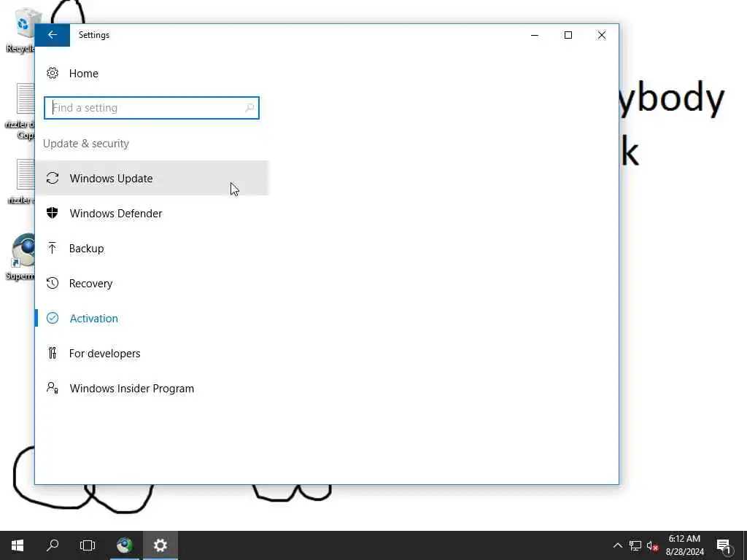Switch to the browser app on taskbar
Image resolution: width=747 pixels, height=560 pixels.
tap(125, 545)
